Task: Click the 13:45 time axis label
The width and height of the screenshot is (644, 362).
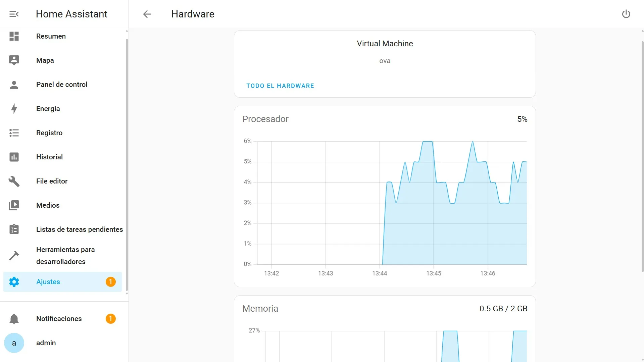Action: point(434,273)
